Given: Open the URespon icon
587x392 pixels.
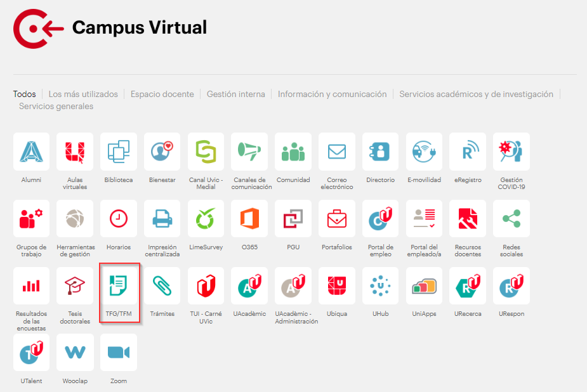Looking at the screenshot, I should click(x=511, y=286).
